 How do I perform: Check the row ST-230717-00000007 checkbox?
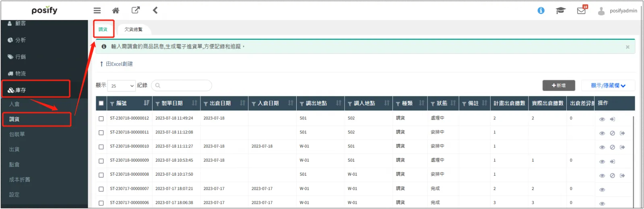click(x=101, y=189)
